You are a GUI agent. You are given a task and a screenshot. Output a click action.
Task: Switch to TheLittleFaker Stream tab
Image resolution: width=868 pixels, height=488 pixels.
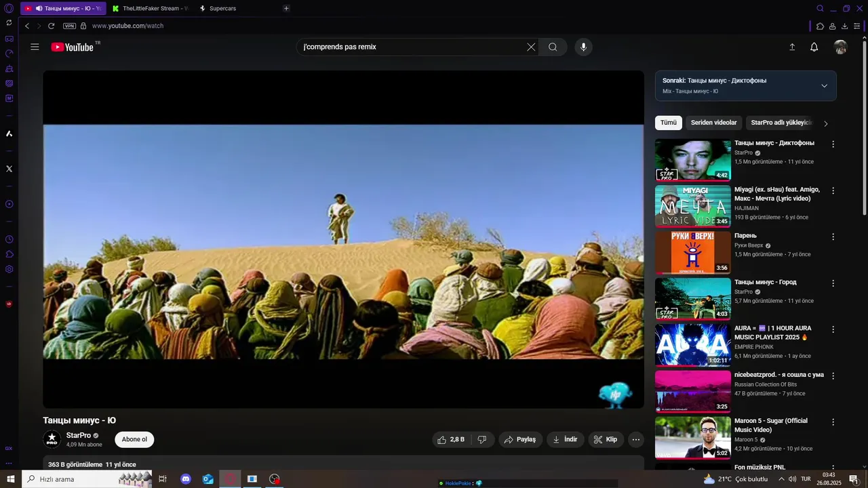pyautogui.click(x=150, y=8)
